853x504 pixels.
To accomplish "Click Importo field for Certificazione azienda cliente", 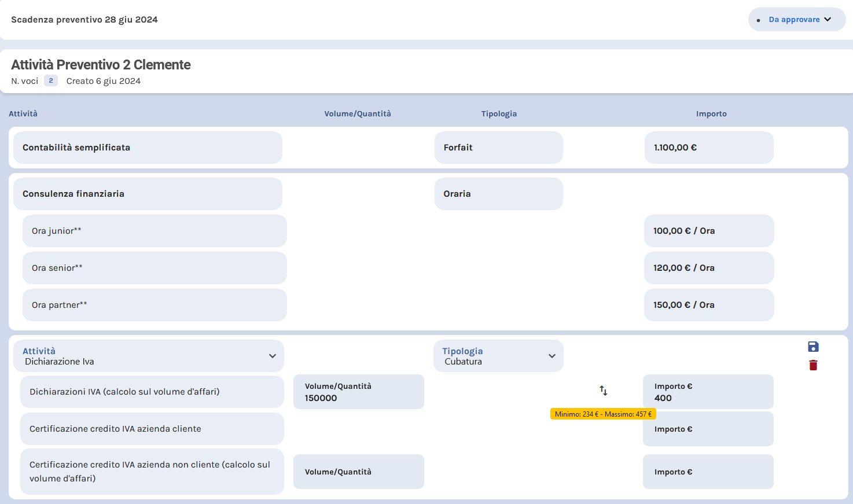I will 708,429.
